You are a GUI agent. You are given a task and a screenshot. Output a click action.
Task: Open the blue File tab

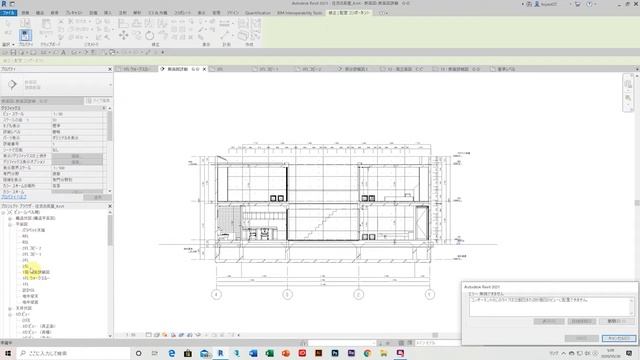(9, 13)
